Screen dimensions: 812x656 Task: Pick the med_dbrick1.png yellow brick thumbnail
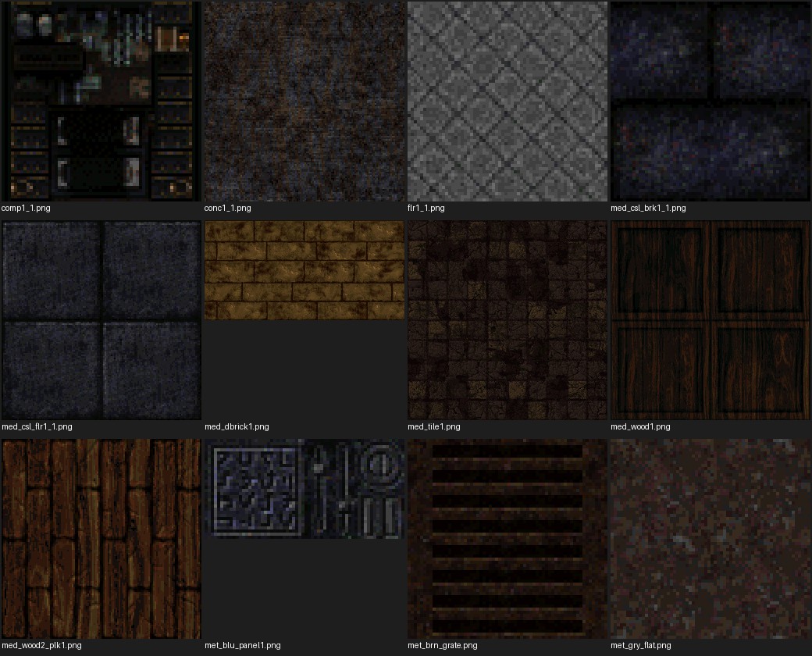[304, 270]
